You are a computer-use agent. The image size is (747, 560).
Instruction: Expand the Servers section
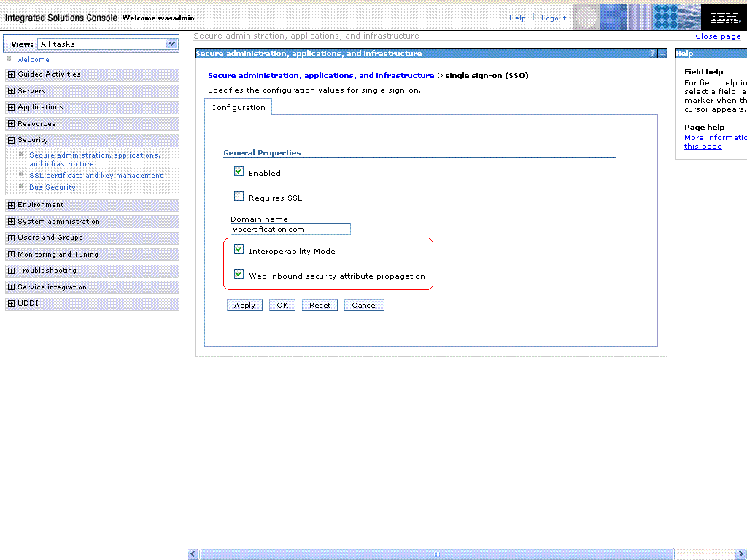pos(12,91)
